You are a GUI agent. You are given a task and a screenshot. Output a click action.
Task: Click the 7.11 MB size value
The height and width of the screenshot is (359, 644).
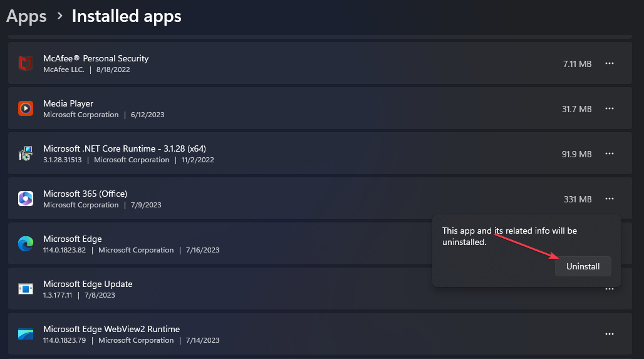(x=577, y=64)
